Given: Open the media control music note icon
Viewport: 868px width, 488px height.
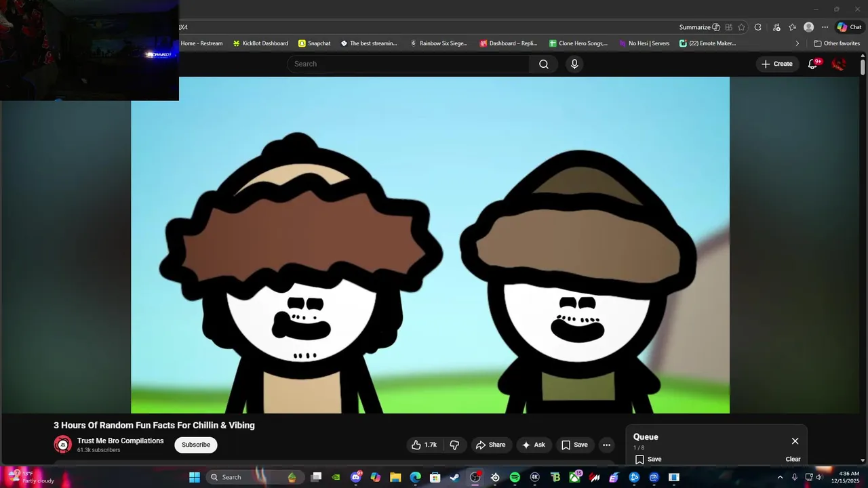Looking at the screenshot, I should [776, 27].
